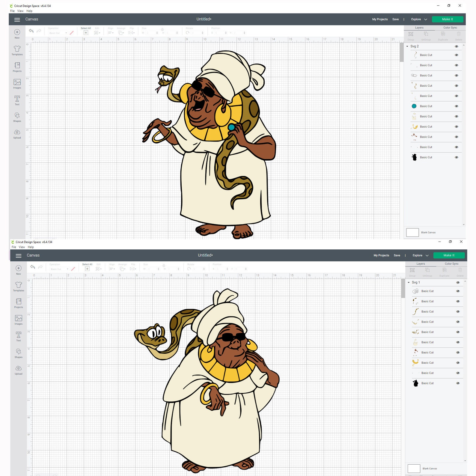The image size is (476, 476).
Task: Open Images in the Svg 2 window sidebar
Action: coord(17,84)
